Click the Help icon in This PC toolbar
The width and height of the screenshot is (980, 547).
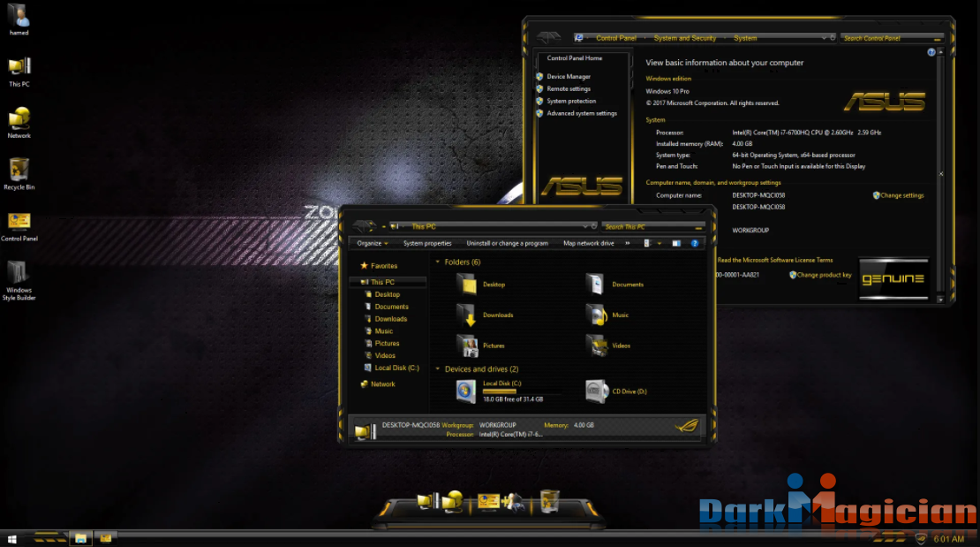click(694, 244)
